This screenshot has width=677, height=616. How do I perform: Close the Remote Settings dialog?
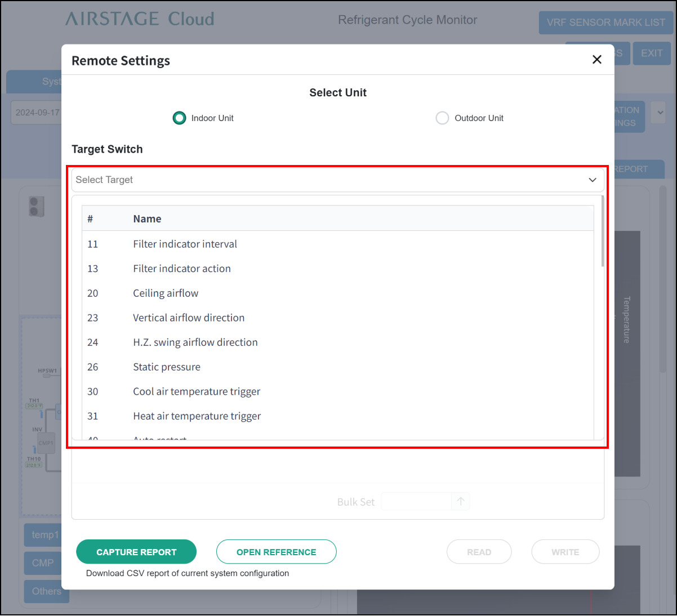597,60
